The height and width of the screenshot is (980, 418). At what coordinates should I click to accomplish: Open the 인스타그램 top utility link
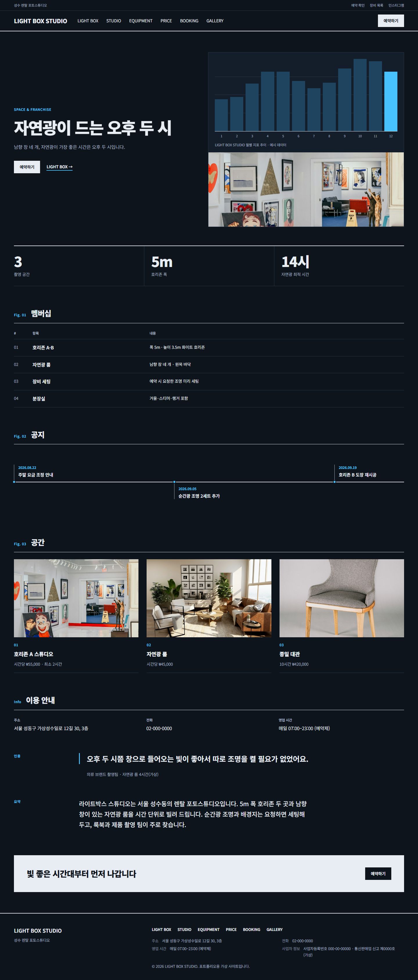[396, 5]
